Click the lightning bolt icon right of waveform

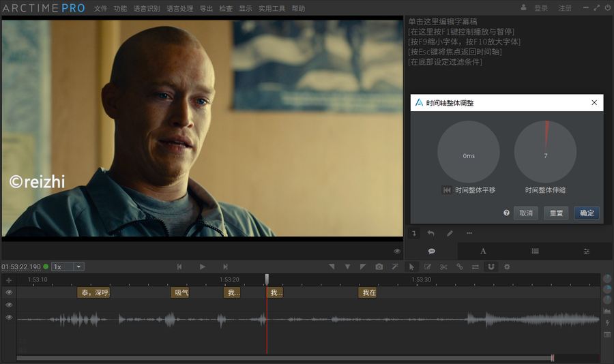tap(607, 323)
